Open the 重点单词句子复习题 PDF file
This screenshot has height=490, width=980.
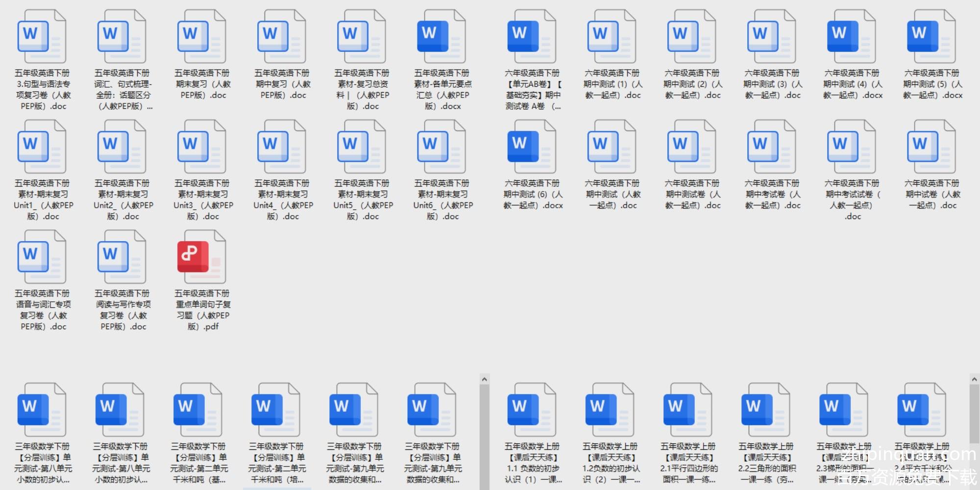[202, 281]
